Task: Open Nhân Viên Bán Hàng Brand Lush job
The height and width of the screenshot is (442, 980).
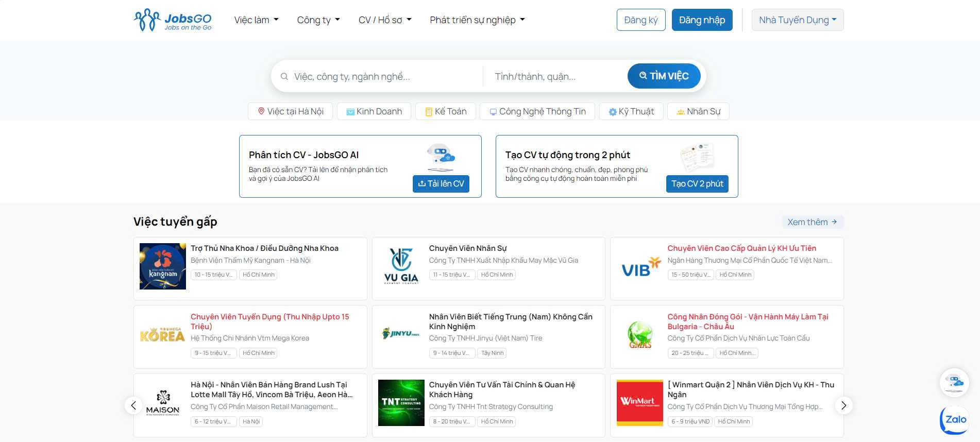Action: 272,389
